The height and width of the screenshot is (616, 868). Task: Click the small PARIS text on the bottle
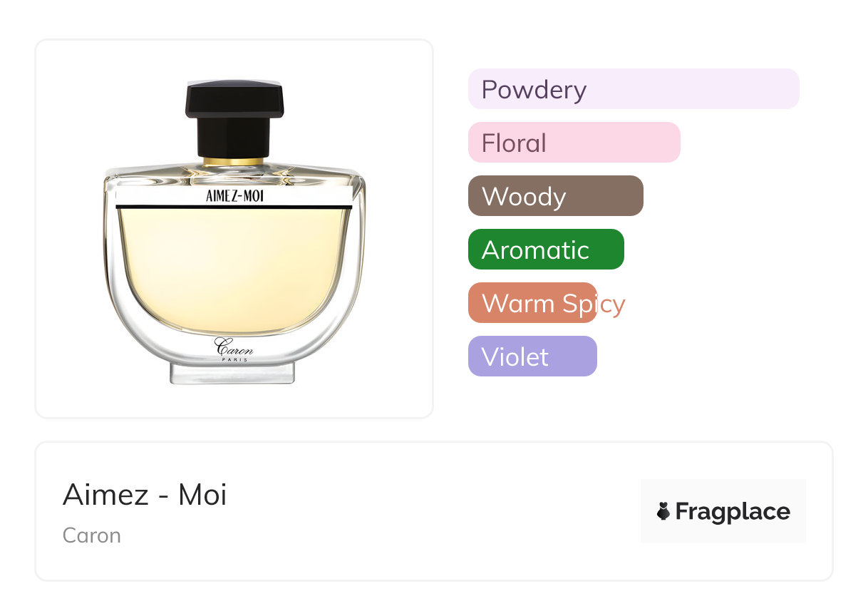click(x=234, y=359)
